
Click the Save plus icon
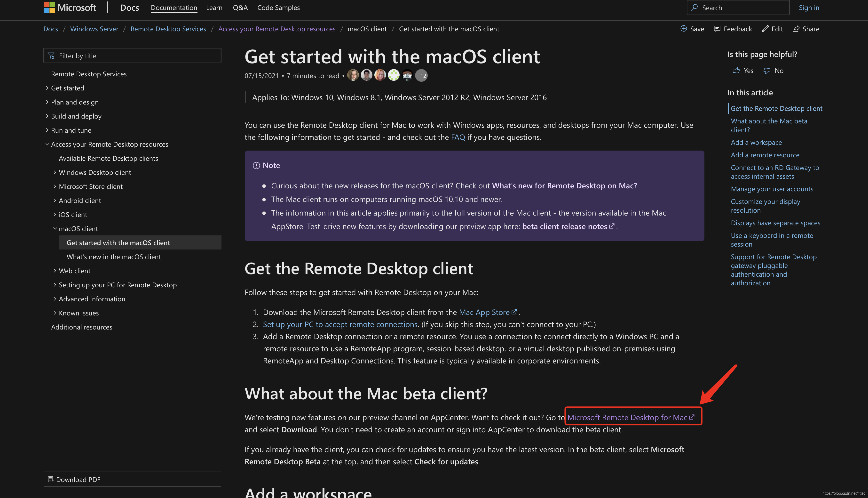683,29
